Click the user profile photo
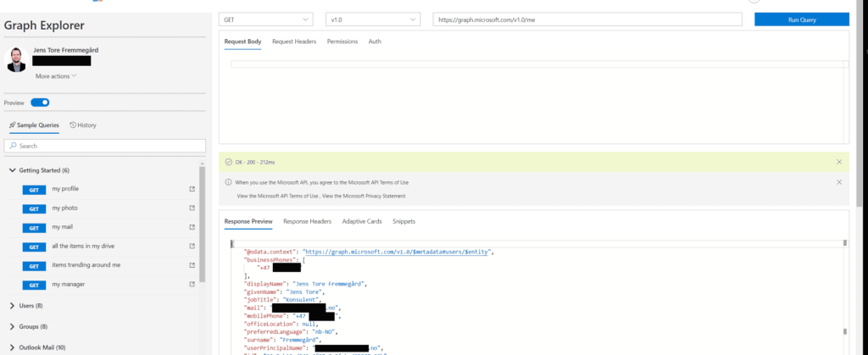868x355 pixels. coord(17,59)
